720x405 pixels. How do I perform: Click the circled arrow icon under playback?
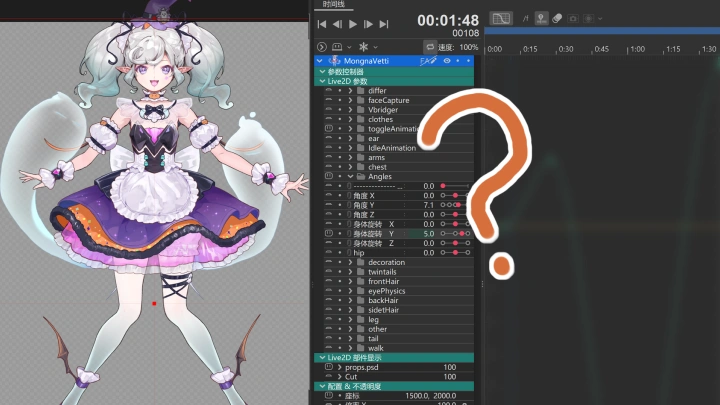click(x=321, y=47)
